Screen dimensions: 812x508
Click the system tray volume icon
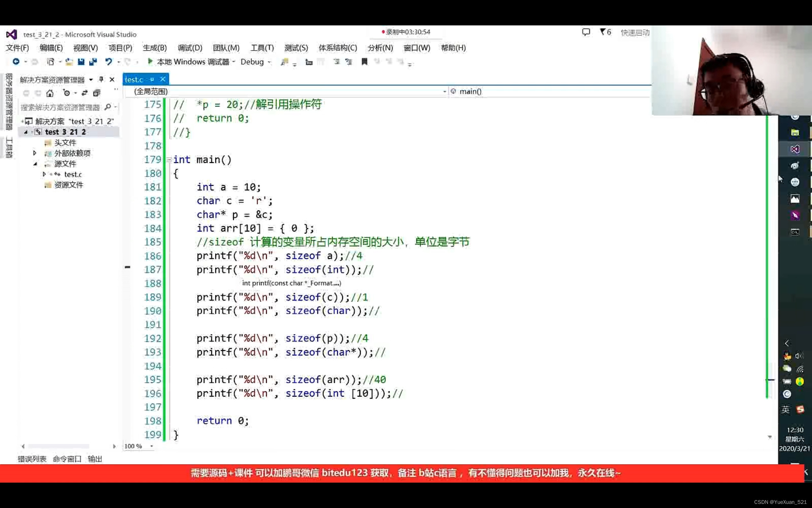click(799, 356)
